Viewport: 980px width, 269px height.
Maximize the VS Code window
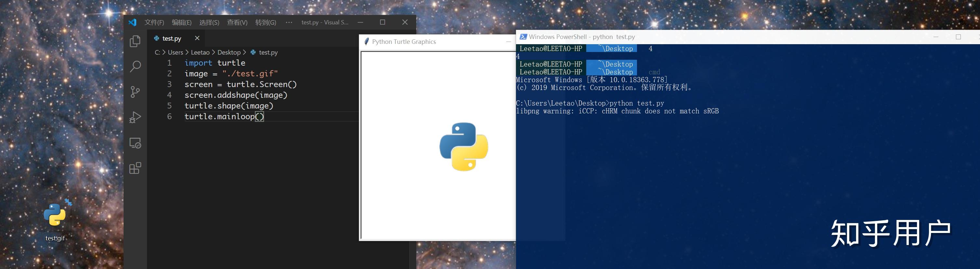point(382,22)
